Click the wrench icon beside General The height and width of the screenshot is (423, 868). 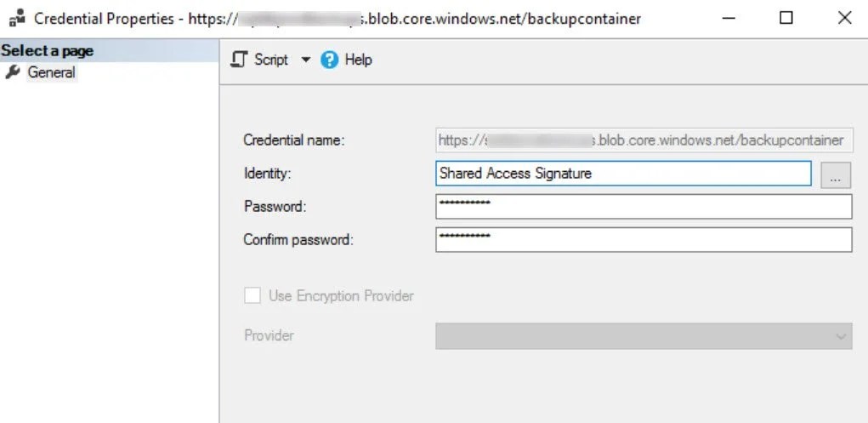(x=12, y=72)
